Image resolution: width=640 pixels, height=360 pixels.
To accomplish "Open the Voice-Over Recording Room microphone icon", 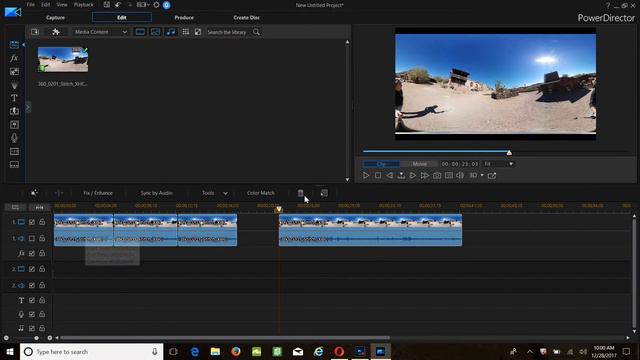I will [x=14, y=138].
